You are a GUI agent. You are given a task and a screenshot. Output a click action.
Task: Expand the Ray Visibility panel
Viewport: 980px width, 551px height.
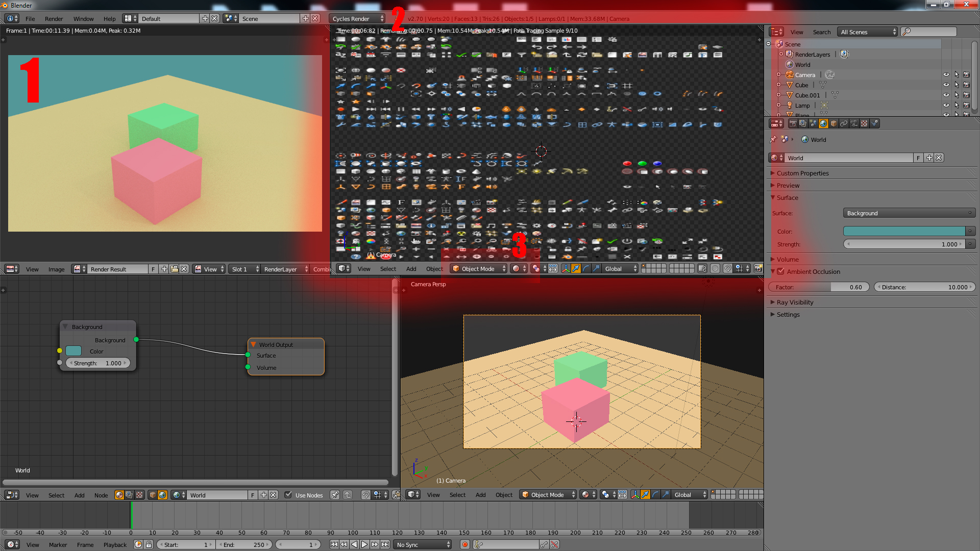coord(795,302)
